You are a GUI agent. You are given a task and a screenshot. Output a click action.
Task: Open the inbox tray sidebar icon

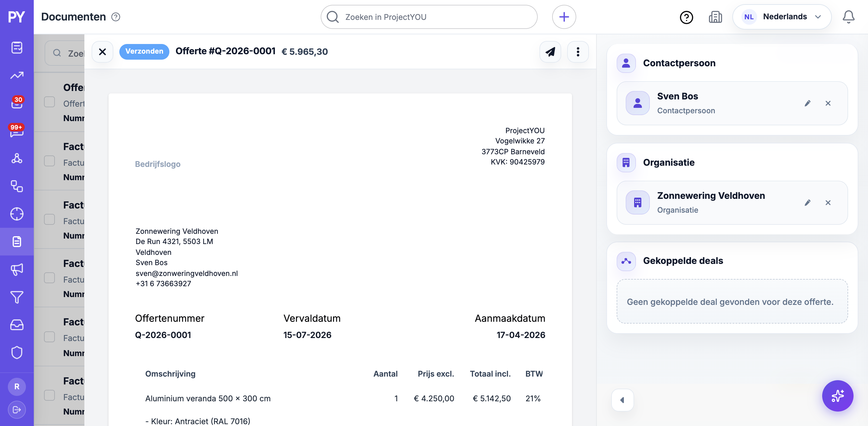click(x=17, y=325)
